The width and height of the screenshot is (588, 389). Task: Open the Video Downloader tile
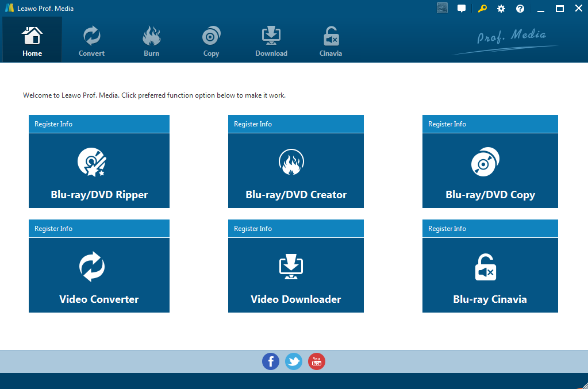pyautogui.click(x=295, y=275)
